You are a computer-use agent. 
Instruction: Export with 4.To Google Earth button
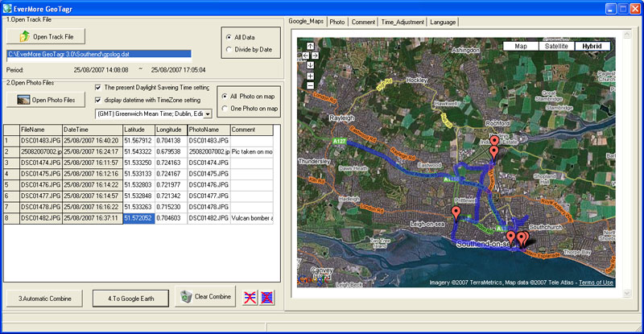pyautogui.click(x=130, y=299)
